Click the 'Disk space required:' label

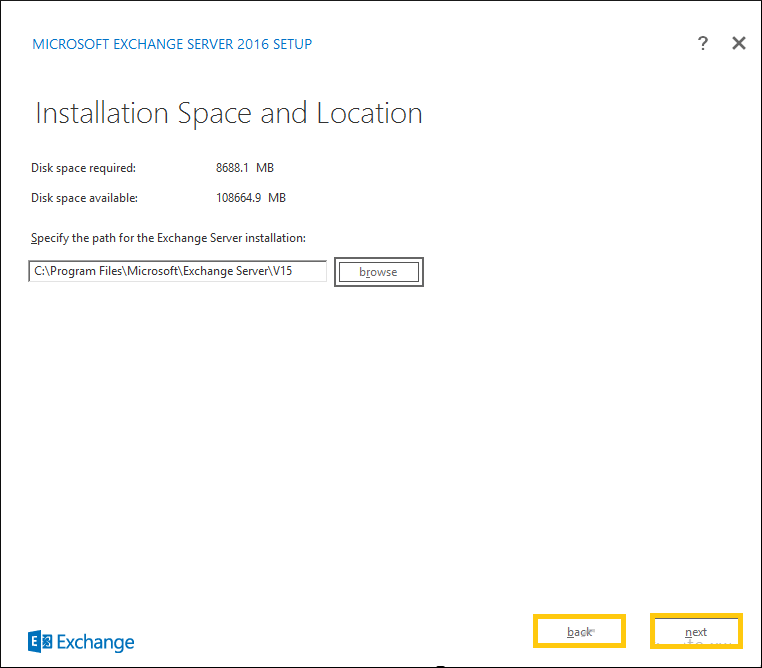point(84,168)
